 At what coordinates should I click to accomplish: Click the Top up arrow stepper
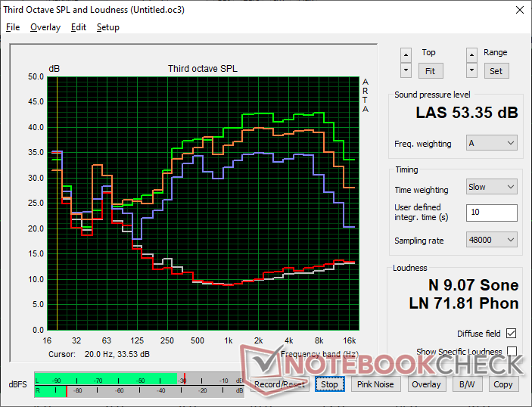(x=406, y=55)
